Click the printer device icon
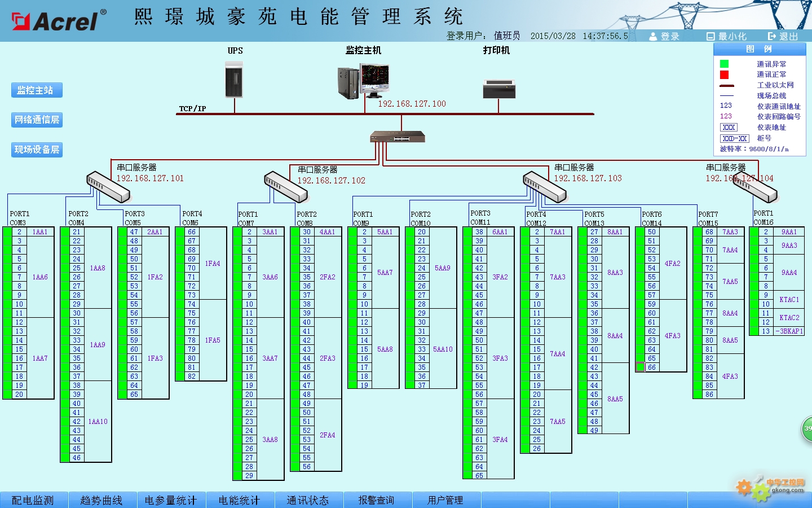 pos(499,89)
